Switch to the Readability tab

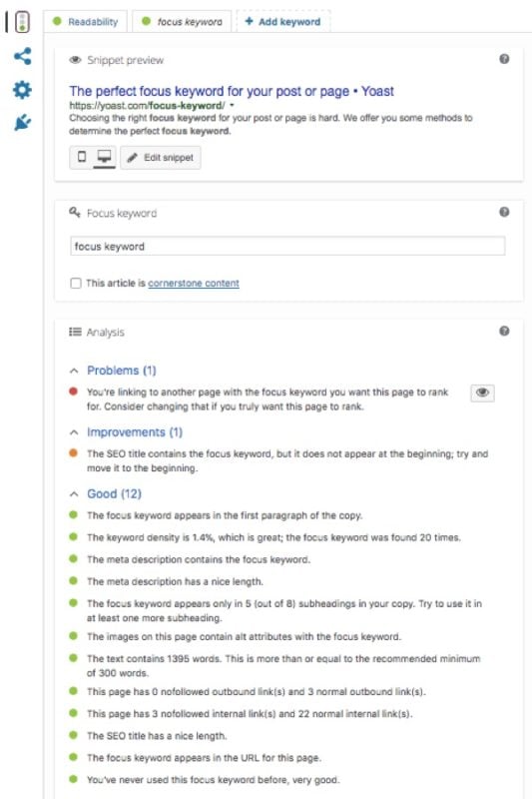click(86, 22)
